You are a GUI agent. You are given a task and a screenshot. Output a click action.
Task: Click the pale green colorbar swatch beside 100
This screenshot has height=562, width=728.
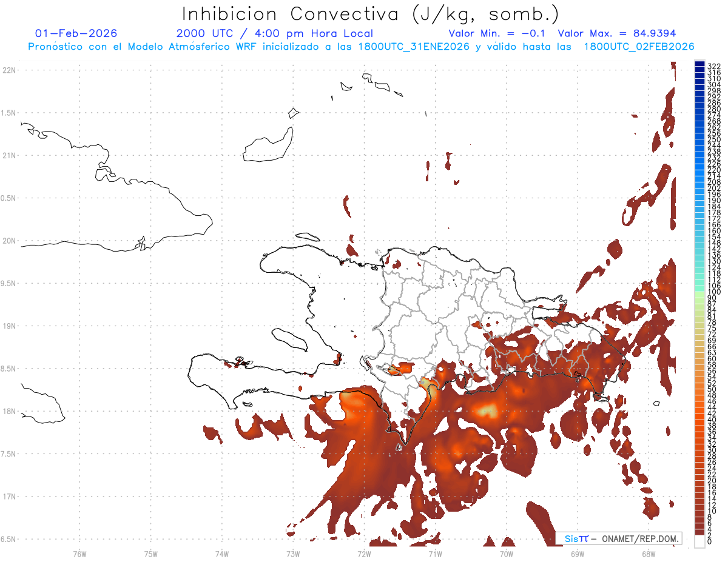(700, 295)
